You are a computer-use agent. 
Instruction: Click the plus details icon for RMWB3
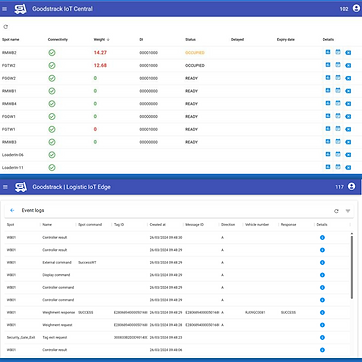[x=328, y=142]
